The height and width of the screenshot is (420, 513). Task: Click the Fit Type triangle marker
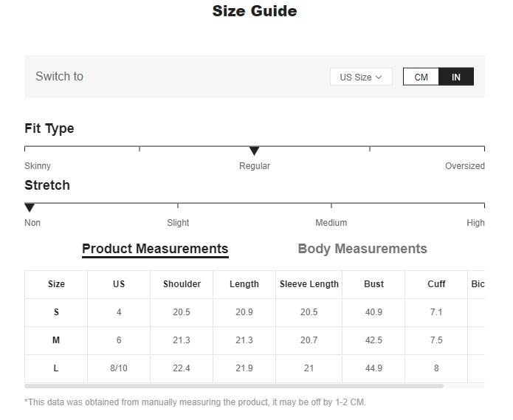(x=254, y=151)
